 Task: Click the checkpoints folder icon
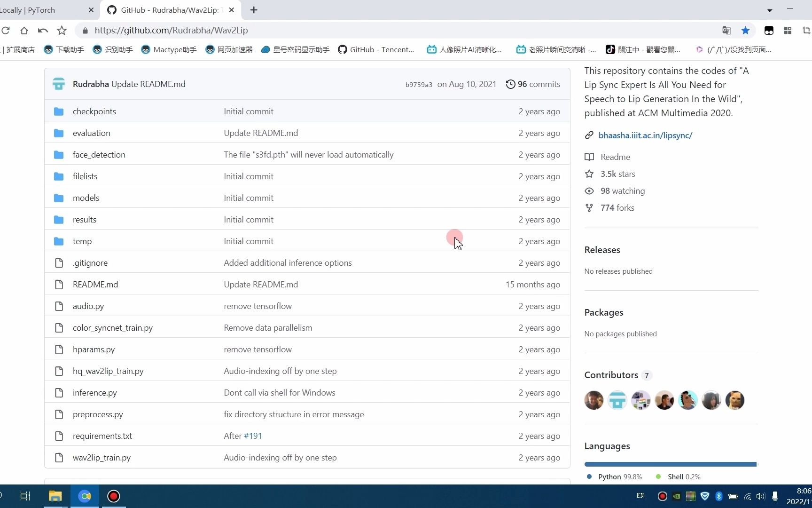tap(59, 111)
